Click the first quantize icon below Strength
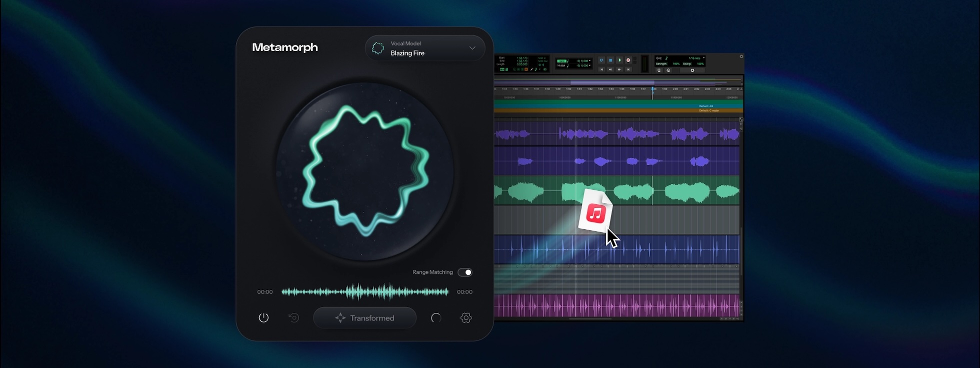This screenshot has height=368, width=980. pos(659,71)
